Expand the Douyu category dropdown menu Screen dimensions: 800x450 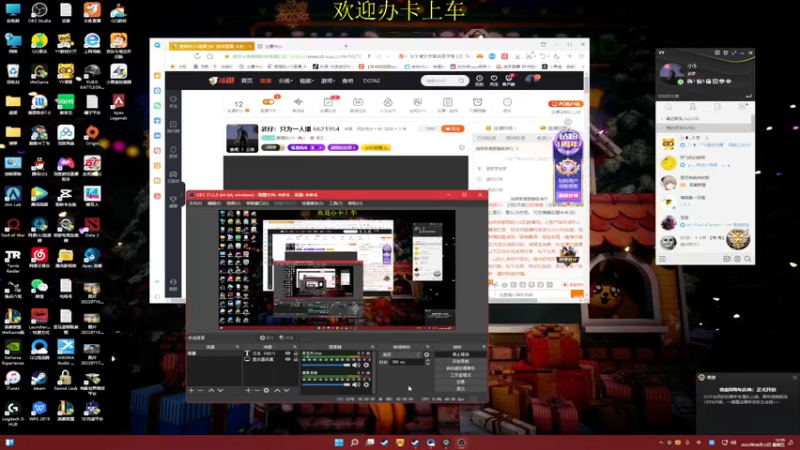[x=285, y=81]
